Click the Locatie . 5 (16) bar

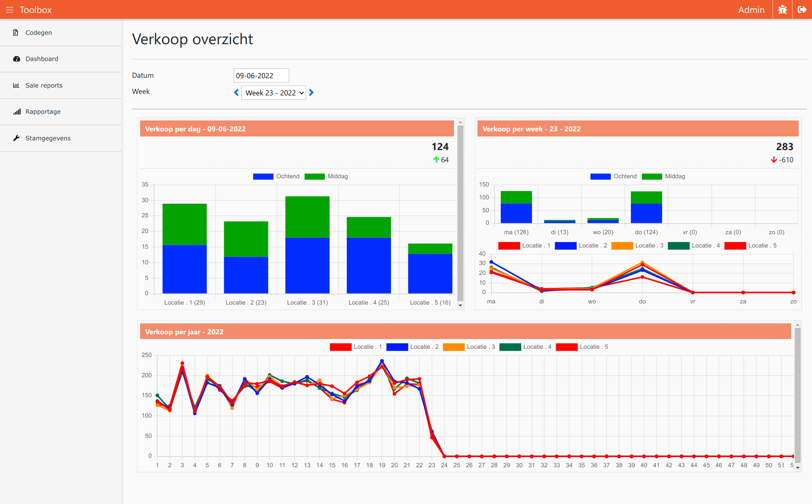430,268
